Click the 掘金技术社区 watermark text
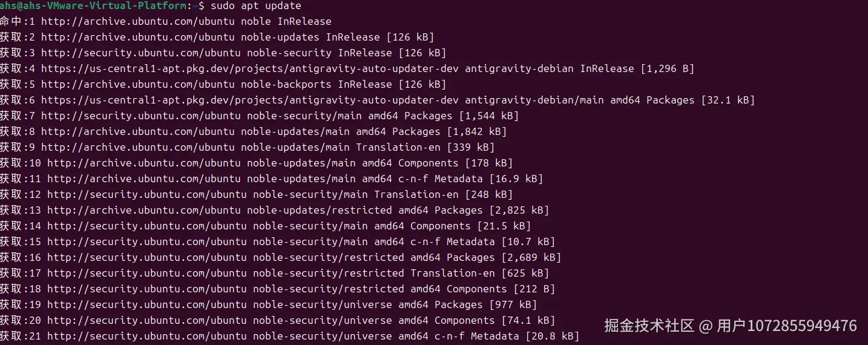The height and width of the screenshot is (345, 868). coord(649,326)
